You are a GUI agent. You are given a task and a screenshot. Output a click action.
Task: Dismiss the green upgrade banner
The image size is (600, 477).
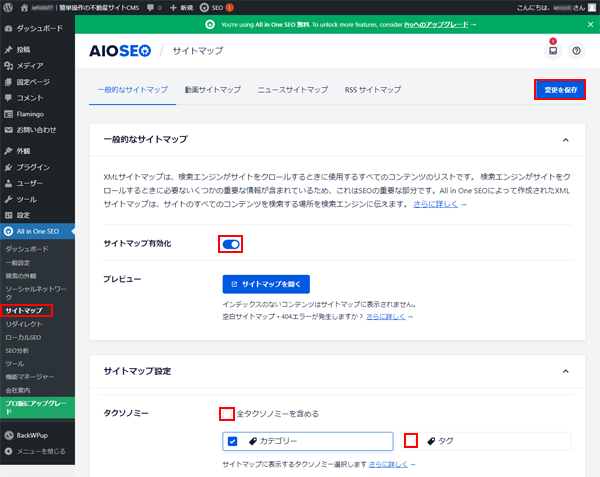click(590, 24)
